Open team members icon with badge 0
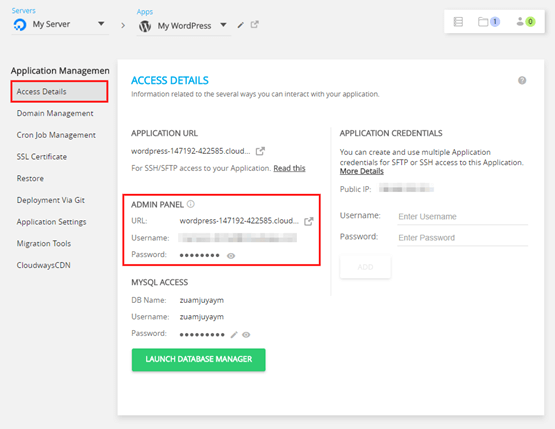 coord(526,22)
